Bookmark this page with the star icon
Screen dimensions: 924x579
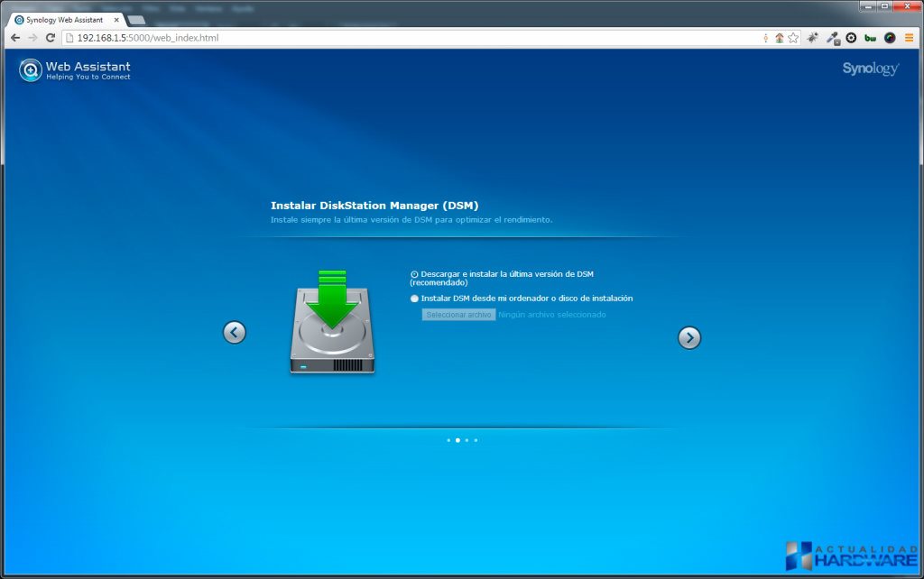pos(793,38)
